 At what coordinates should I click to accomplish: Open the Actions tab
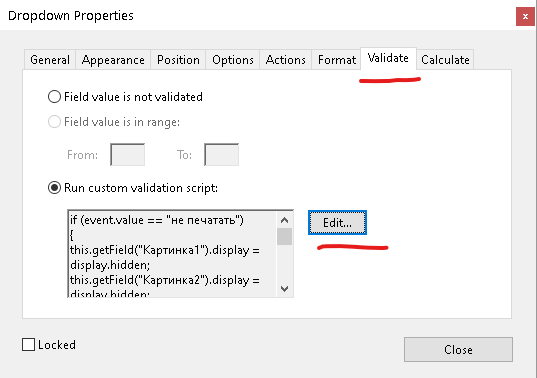(286, 60)
